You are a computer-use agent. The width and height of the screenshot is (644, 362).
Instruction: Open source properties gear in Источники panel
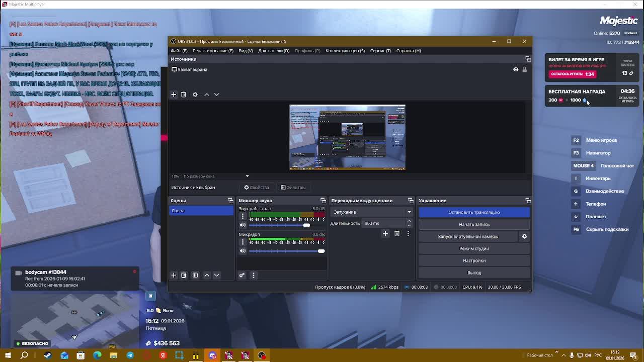195,95
